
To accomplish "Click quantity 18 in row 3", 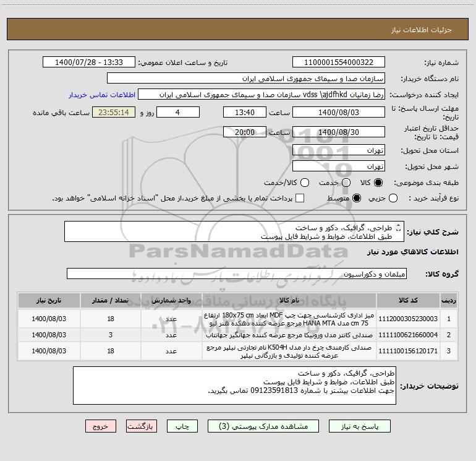I will pyautogui.click(x=110, y=351).
